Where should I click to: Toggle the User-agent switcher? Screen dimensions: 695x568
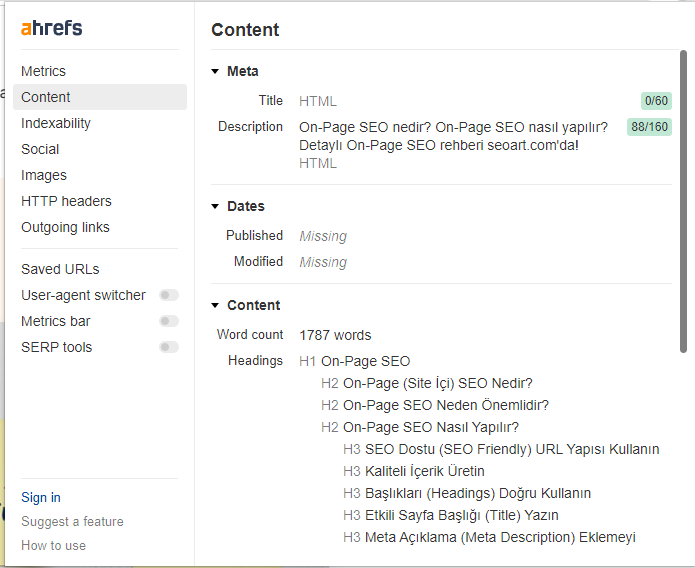(169, 295)
